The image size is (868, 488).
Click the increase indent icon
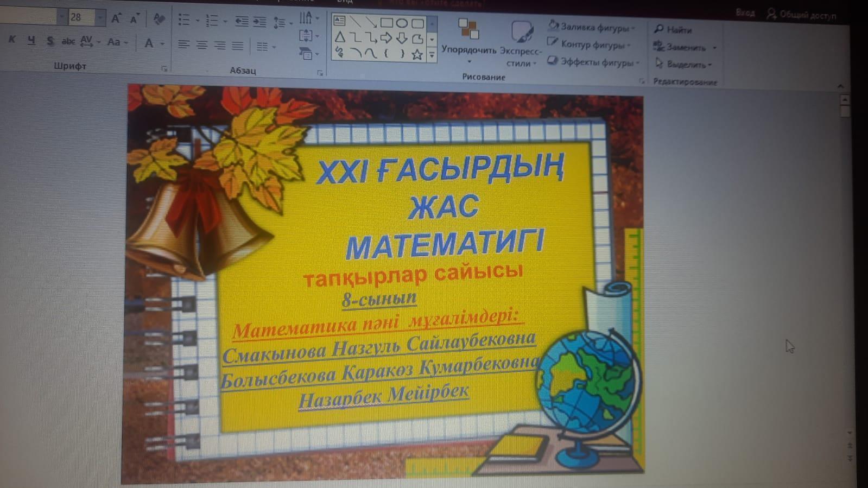[259, 22]
